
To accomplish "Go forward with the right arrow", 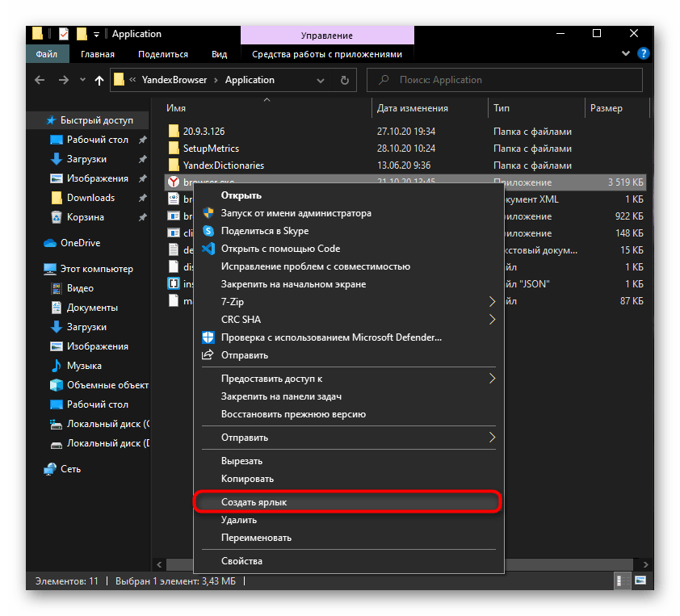I will 64,80.
